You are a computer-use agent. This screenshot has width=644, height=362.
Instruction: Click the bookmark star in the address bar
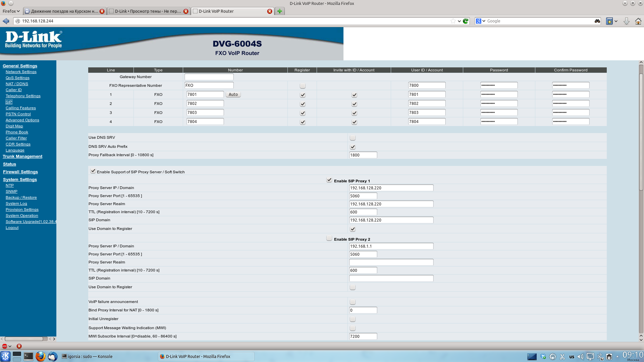pyautogui.click(x=453, y=21)
